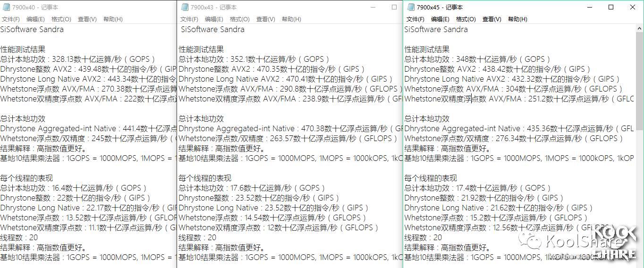Viewport: 644px width, 268px height.
Task: Click 'Whetstone双精度浮点数 AVX/FMA : 238.9' line
Action: [290, 99]
